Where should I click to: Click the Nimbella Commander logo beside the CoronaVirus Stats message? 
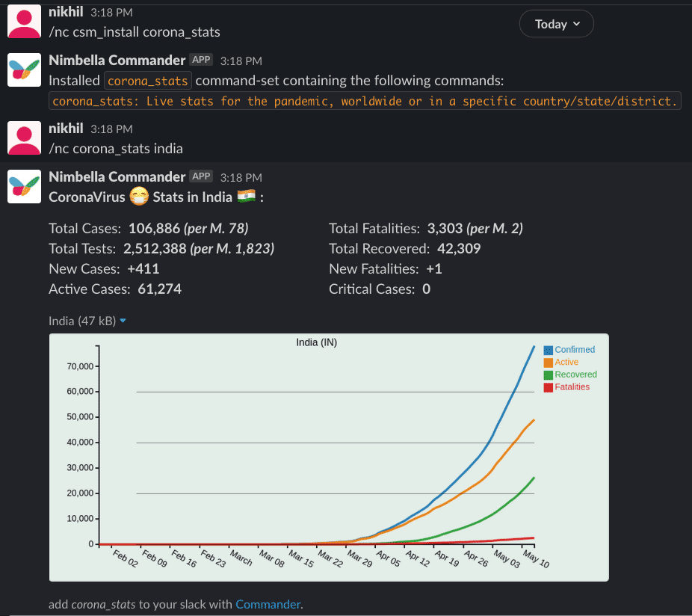point(25,186)
